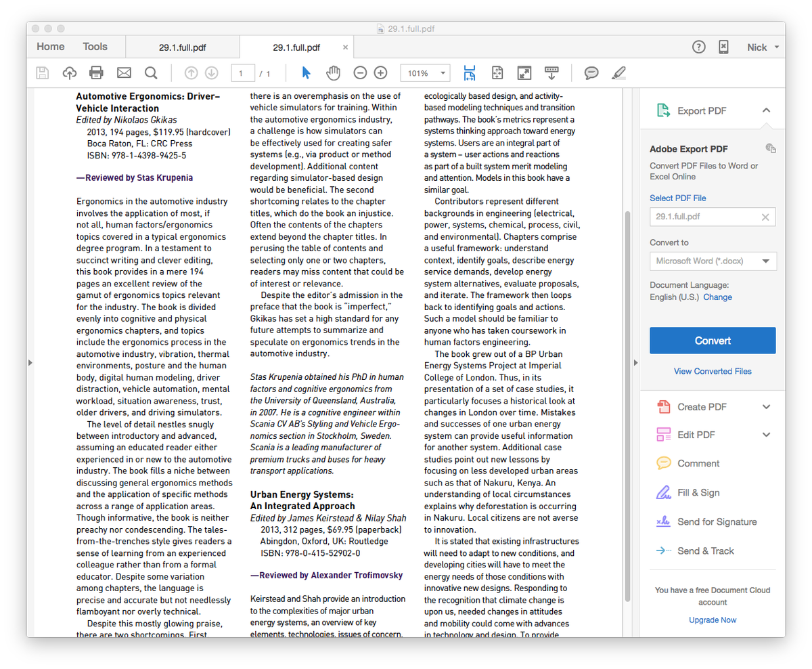Click '—Reviewed by Stas Krupenia' text

pyautogui.click(x=134, y=178)
